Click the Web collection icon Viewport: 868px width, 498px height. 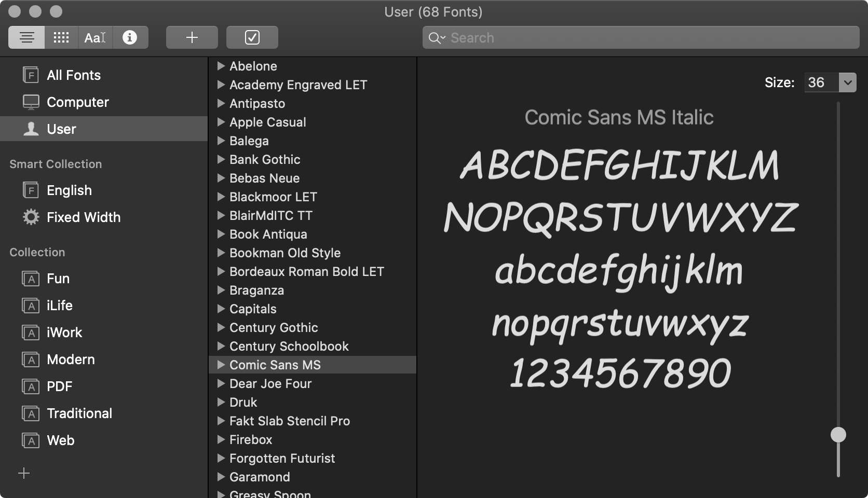[31, 440]
